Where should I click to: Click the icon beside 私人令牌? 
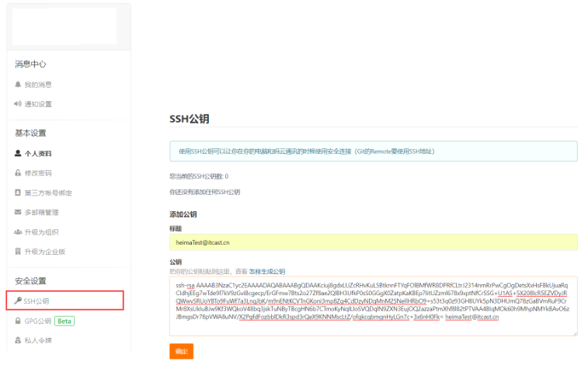click(18, 340)
